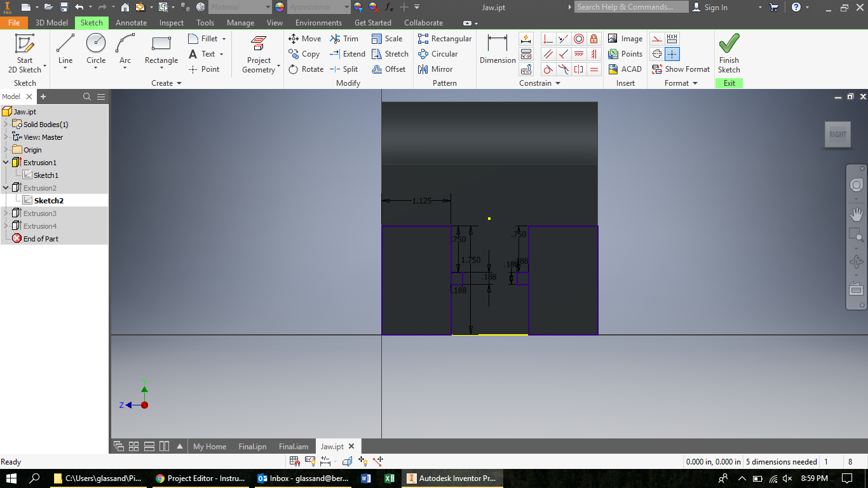Screen dimensions: 868x488
Task: Open the Tools ribbon tab
Action: click(205, 23)
